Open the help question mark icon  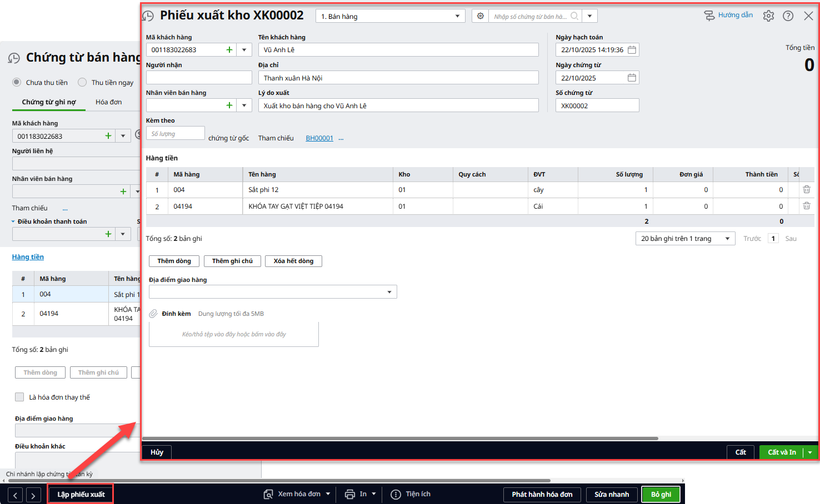pos(788,16)
